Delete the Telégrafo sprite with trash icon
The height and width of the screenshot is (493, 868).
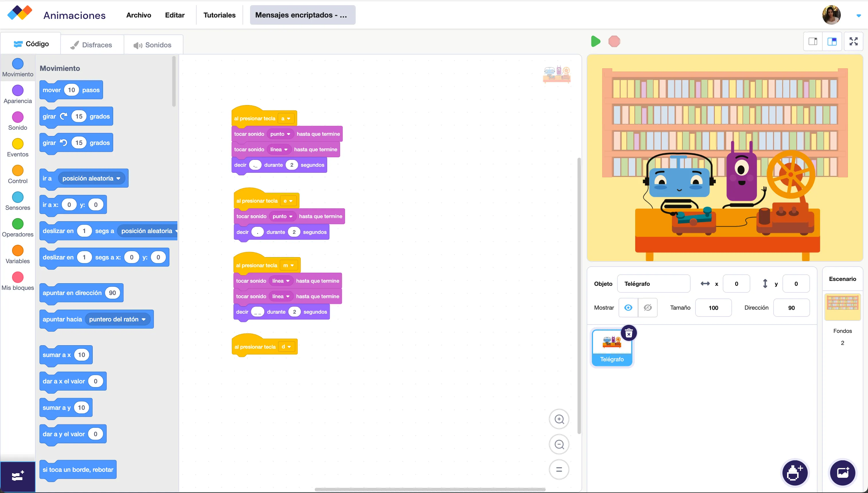(x=629, y=333)
